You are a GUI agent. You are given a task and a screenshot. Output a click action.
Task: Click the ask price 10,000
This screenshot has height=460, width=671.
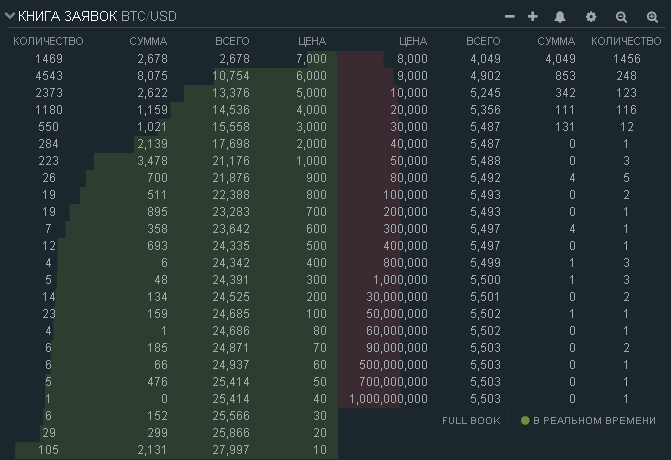click(409, 93)
